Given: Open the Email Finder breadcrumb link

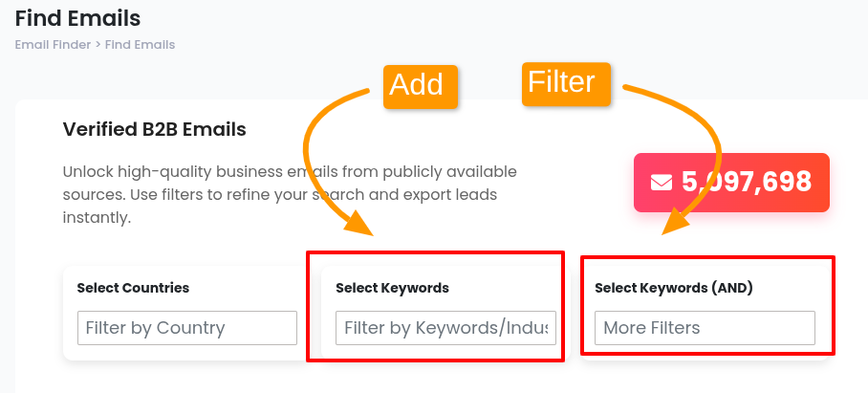Looking at the screenshot, I should tap(52, 44).
